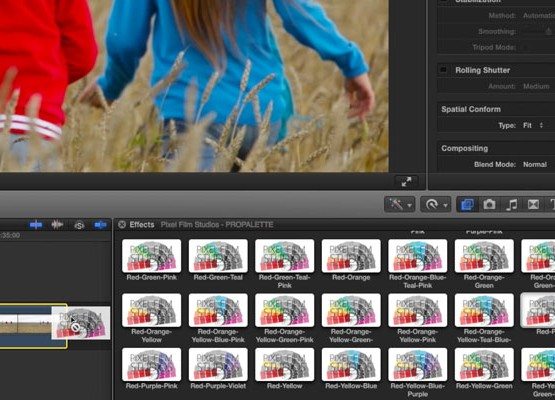Open the Photos browser camera icon

point(490,204)
